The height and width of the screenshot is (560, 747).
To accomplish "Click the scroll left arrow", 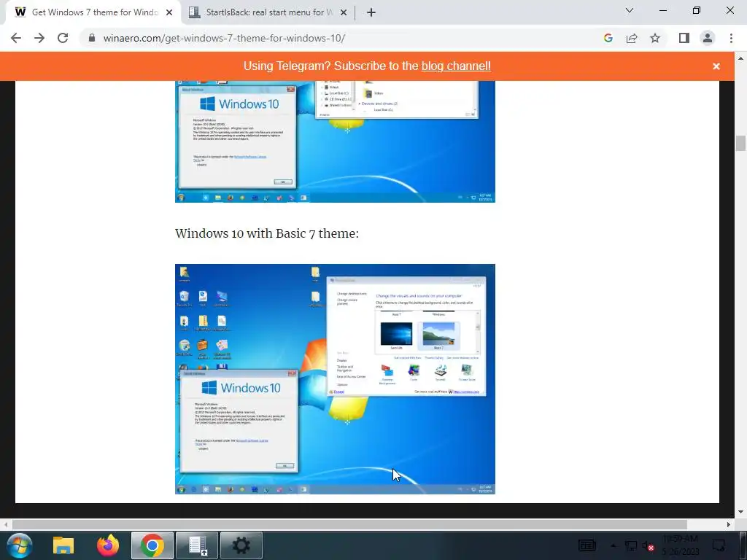I will pos(5,524).
